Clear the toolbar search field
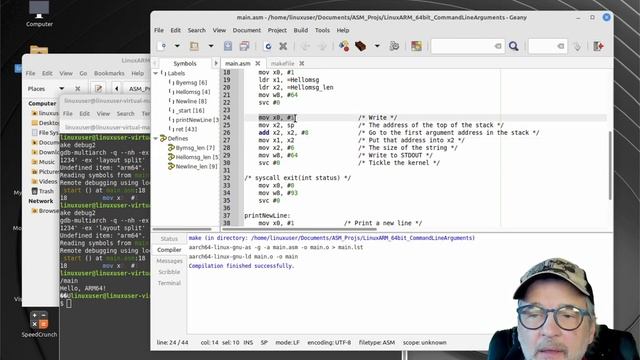 [x=498, y=46]
